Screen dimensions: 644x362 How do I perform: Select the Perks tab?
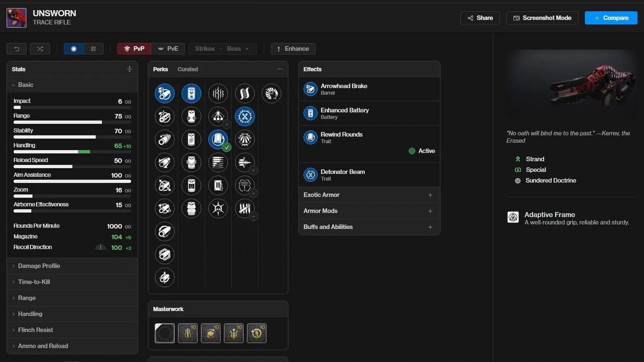click(160, 69)
